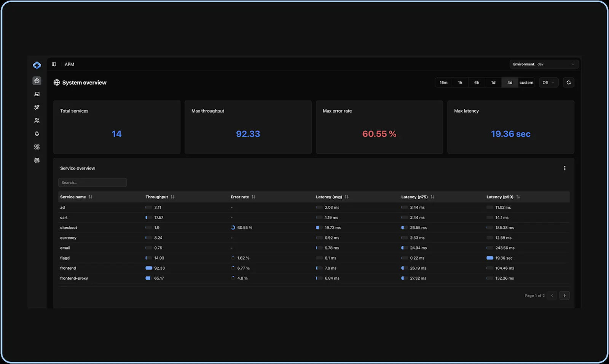Click the Total services card value 14

pos(116,134)
